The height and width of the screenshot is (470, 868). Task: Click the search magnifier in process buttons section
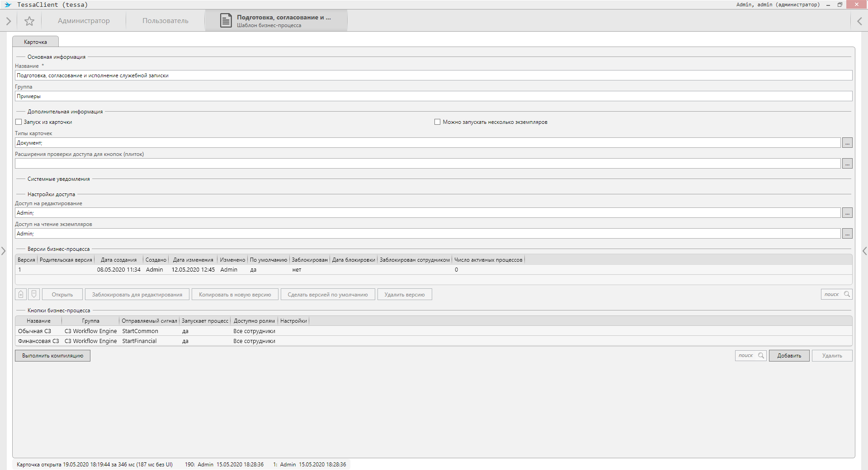[761, 356]
